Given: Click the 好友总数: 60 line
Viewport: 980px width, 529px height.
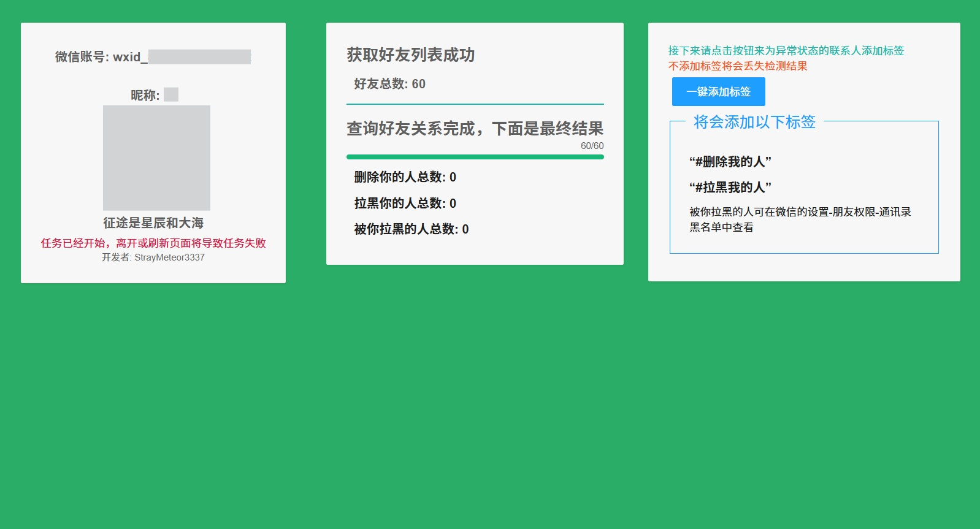Looking at the screenshot, I should [x=389, y=84].
